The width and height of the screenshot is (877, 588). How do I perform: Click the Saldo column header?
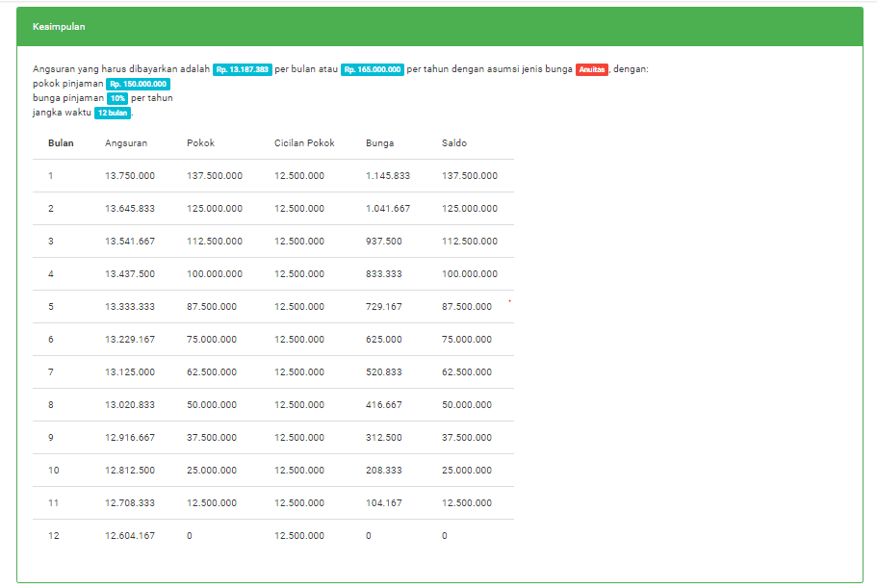click(454, 143)
